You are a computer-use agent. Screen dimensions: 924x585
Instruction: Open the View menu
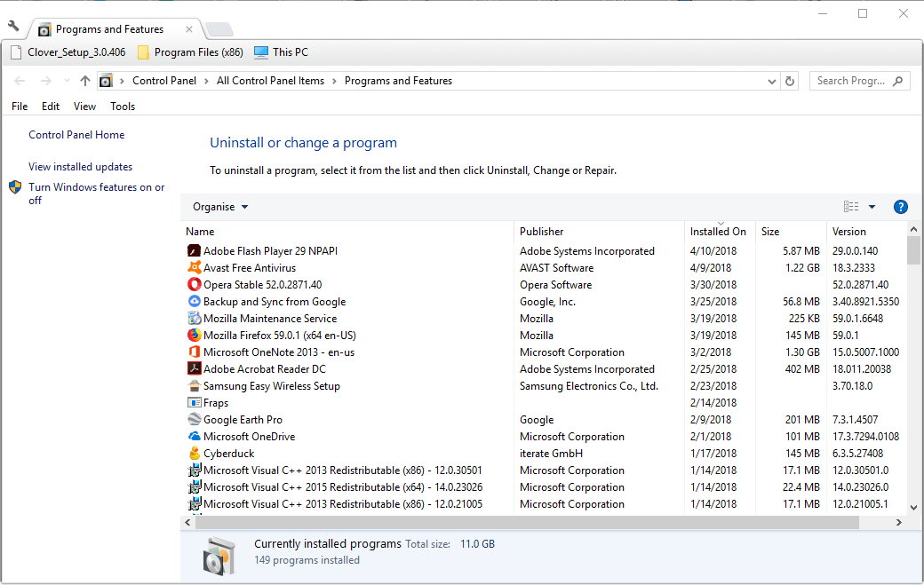(x=85, y=107)
